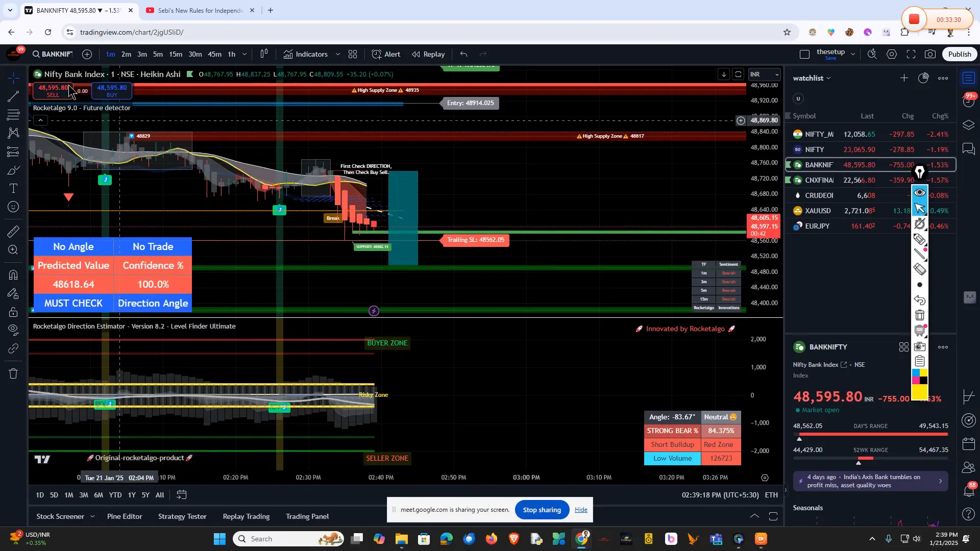This screenshot has width=980, height=551.
Task: Start bar Replay mode
Action: pyautogui.click(x=428, y=54)
